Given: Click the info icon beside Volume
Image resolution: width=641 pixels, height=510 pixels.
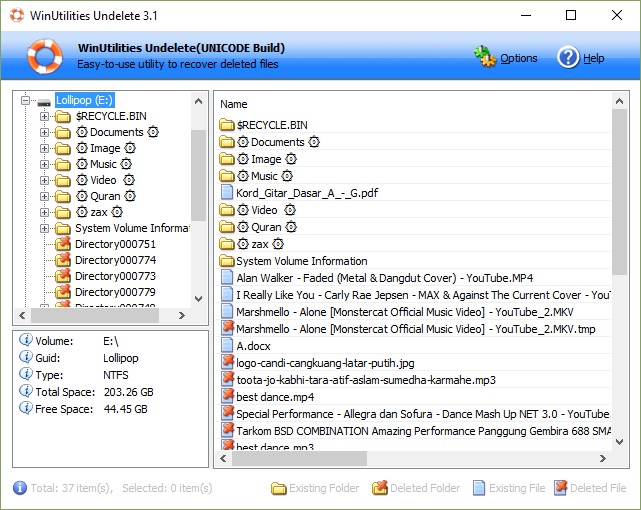Looking at the screenshot, I should [26, 340].
